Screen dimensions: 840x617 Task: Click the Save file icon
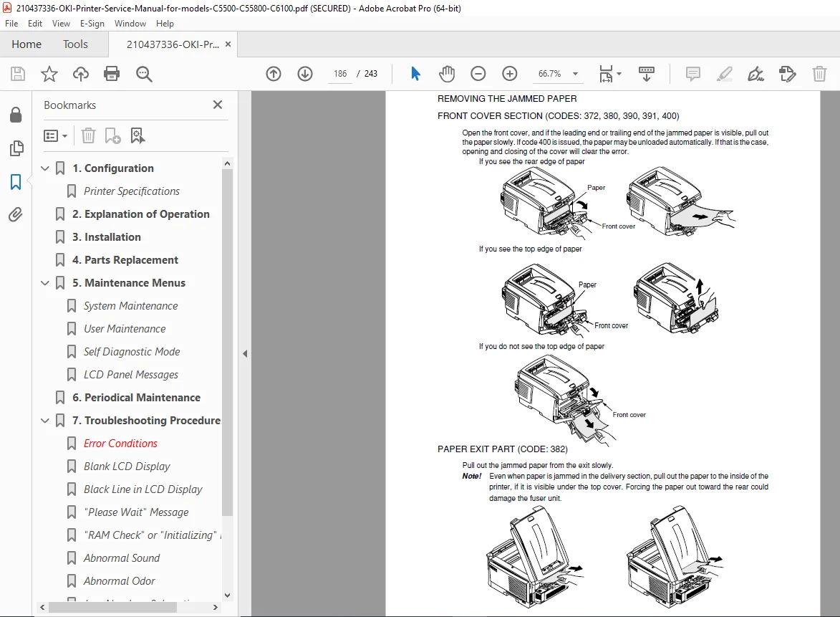(18, 73)
